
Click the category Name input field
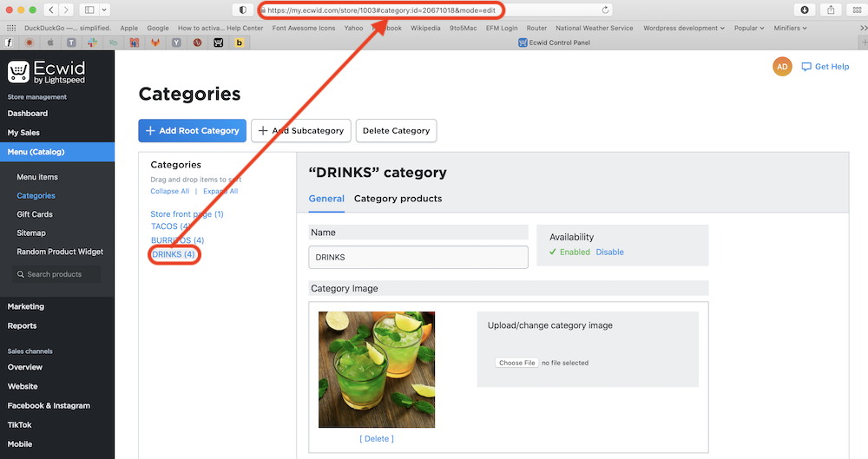(418, 258)
